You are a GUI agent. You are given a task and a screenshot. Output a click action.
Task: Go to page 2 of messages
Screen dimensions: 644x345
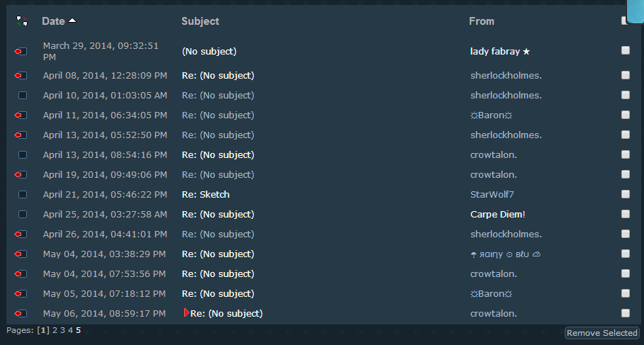(x=55, y=330)
